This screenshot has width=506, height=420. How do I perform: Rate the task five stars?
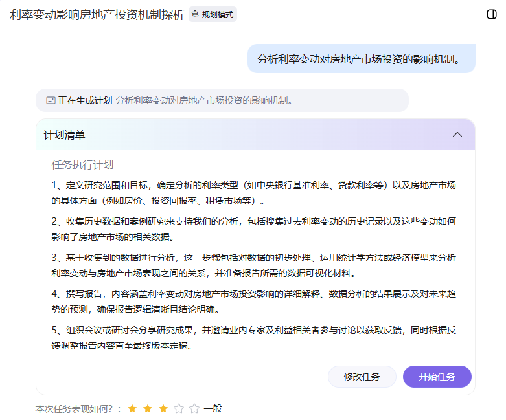point(194,409)
